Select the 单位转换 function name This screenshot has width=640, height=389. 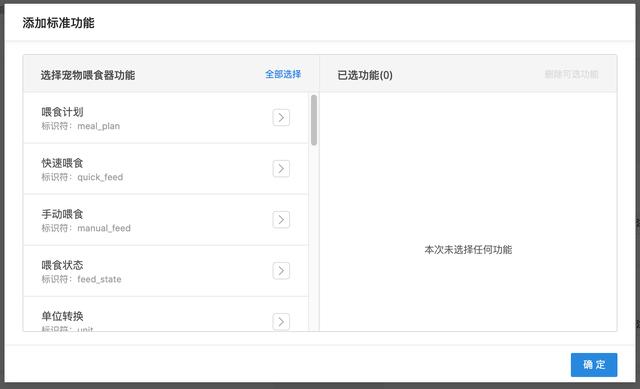click(62, 316)
